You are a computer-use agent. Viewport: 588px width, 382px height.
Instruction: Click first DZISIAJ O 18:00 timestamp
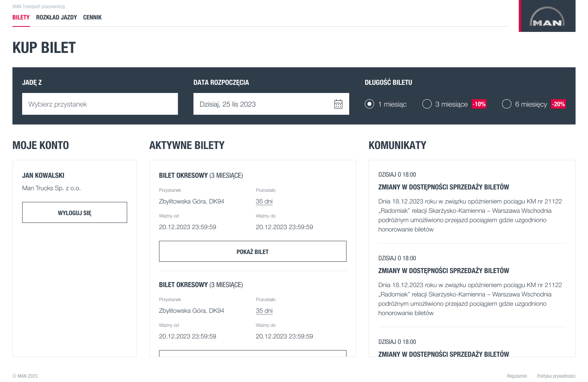(397, 175)
